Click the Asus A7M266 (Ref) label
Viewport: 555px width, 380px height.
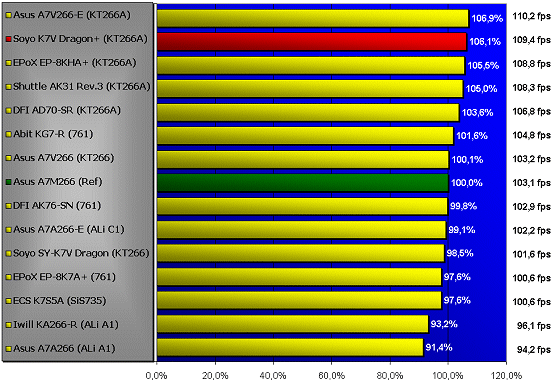[58, 182]
